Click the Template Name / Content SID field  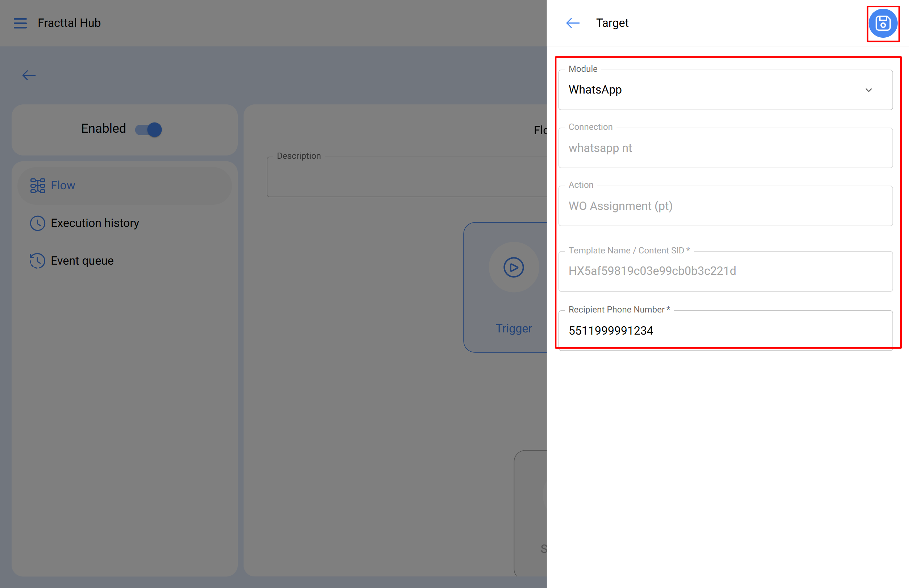point(725,271)
